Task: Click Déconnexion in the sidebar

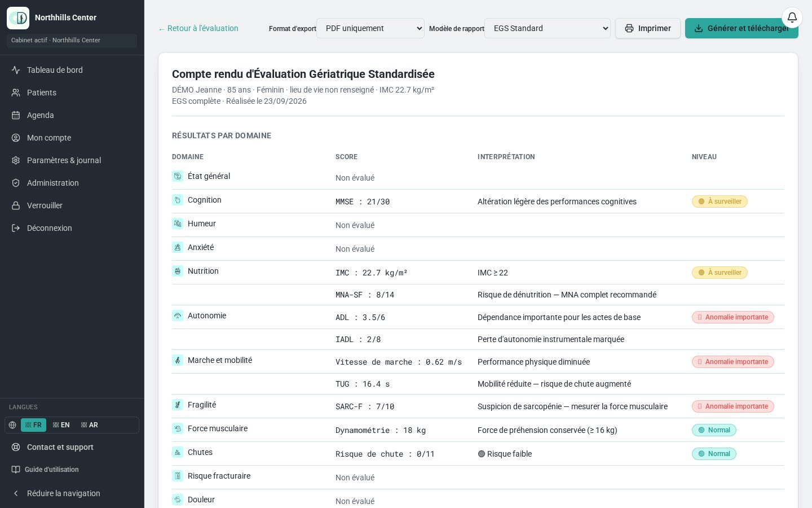Action: coord(72,228)
